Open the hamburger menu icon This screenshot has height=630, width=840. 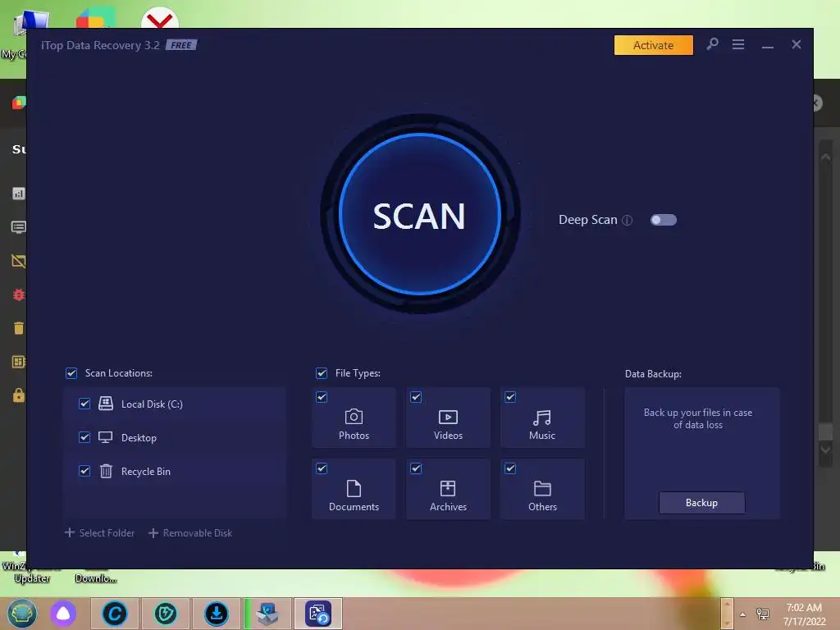(x=738, y=44)
